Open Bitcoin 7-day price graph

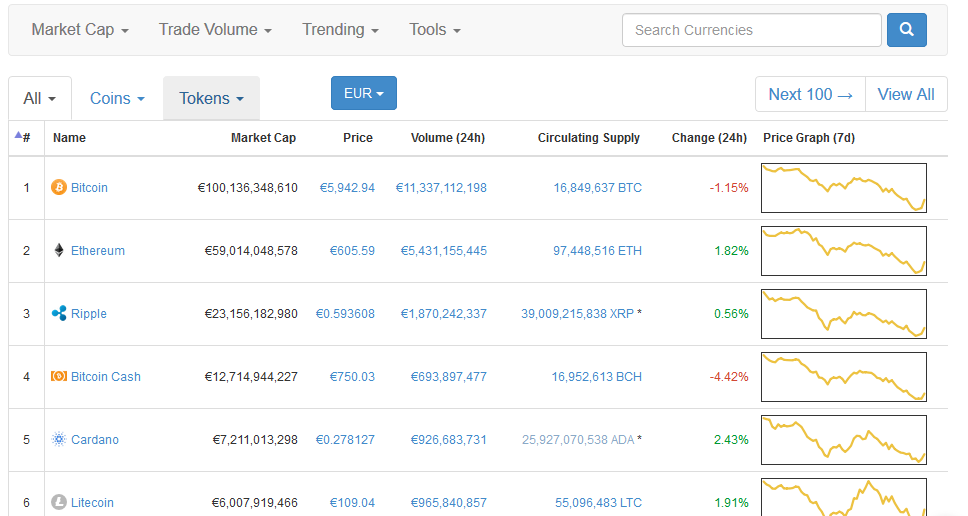pyautogui.click(x=844, y=188)
